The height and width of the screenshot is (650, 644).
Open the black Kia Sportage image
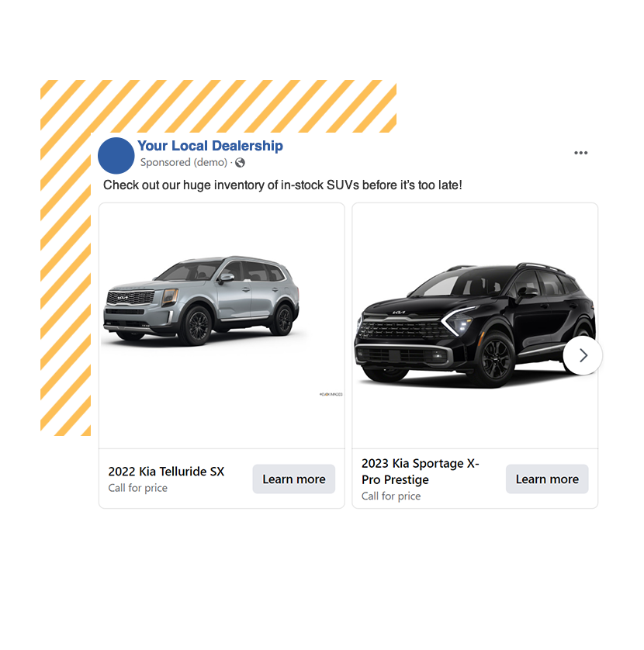(x=475, y=326)
